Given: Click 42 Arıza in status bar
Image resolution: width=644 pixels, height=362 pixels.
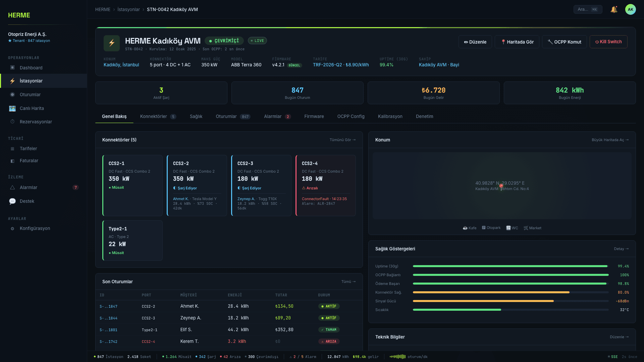Looking at the screenshot, I should [230, 357].
